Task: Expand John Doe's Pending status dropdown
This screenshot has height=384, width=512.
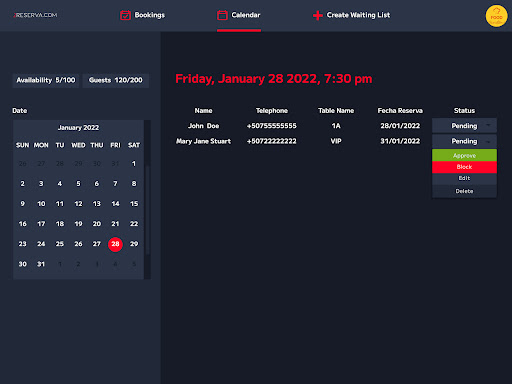Action: [x=464, y=126]
